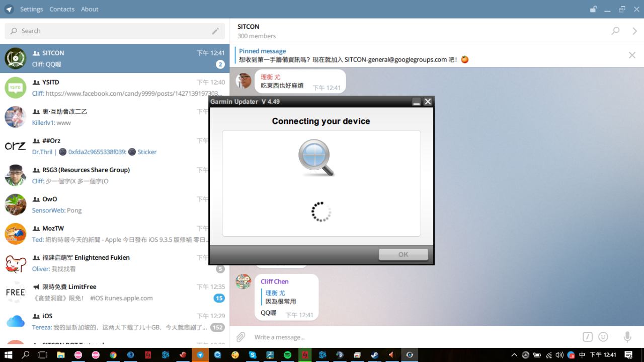Open 福建启萌军 Enlightened Fukien chat

(x=115, y=263)
